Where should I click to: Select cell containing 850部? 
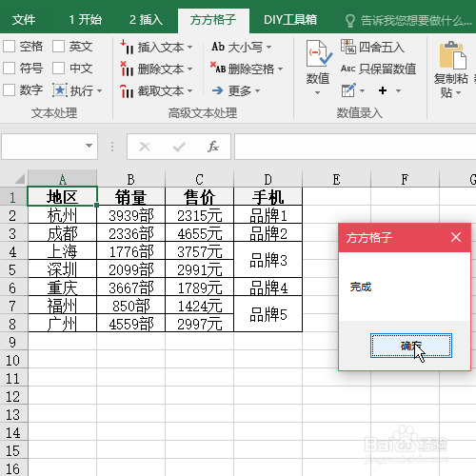[130, 306]
